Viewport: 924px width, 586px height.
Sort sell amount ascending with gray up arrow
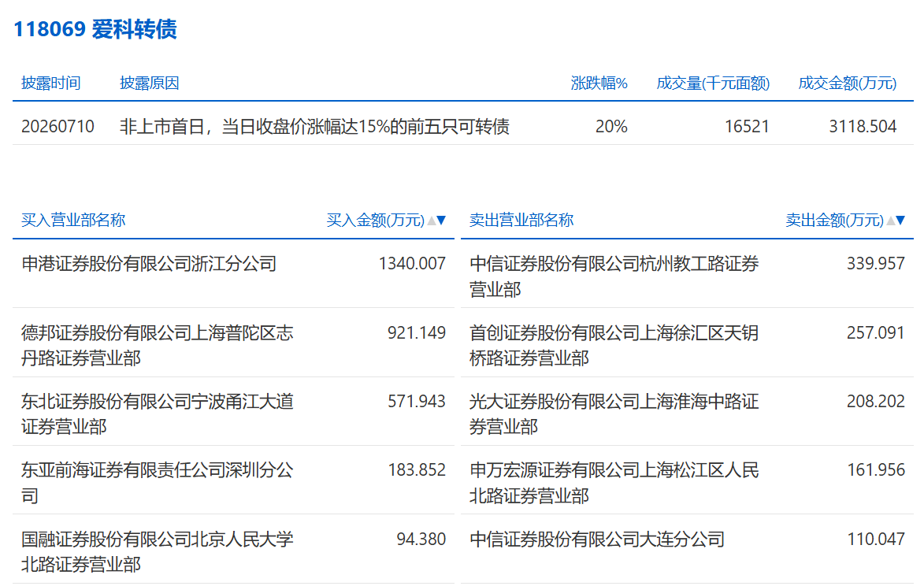(x=890, y=221)
